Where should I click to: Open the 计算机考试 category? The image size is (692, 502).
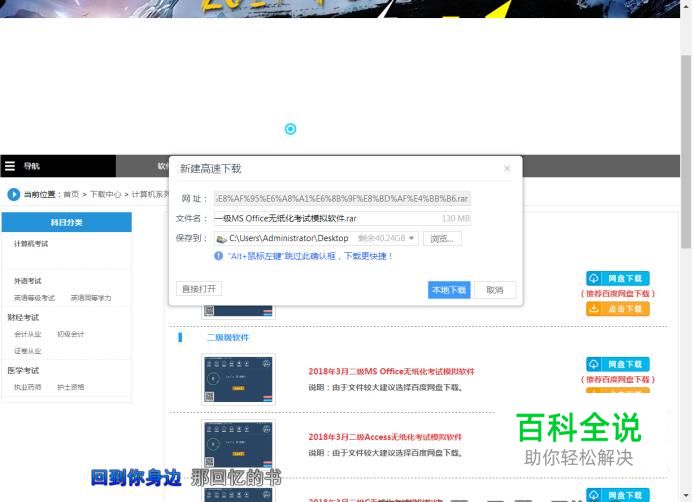click(31, 244)
